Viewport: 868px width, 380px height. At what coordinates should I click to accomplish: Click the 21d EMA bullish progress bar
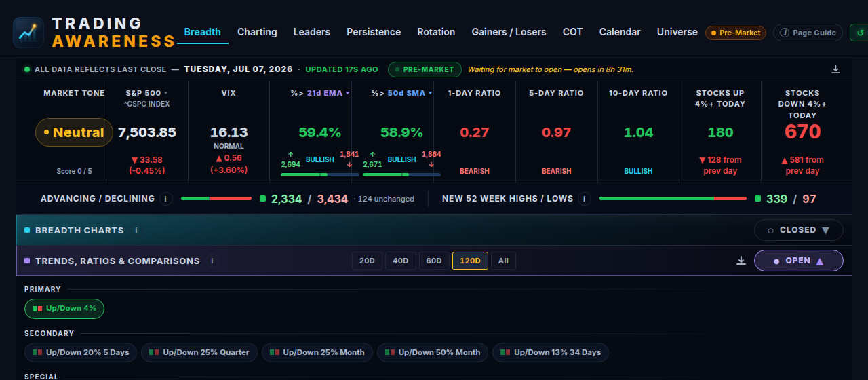[x=320, y=175]
